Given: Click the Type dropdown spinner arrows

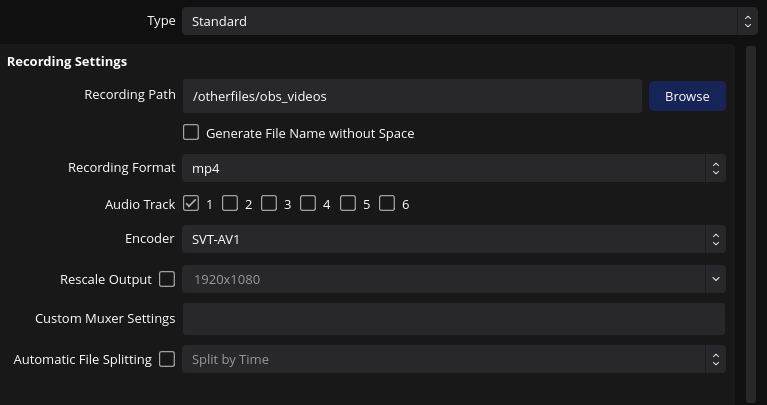Looking at the screenshot, I should 748,21.
